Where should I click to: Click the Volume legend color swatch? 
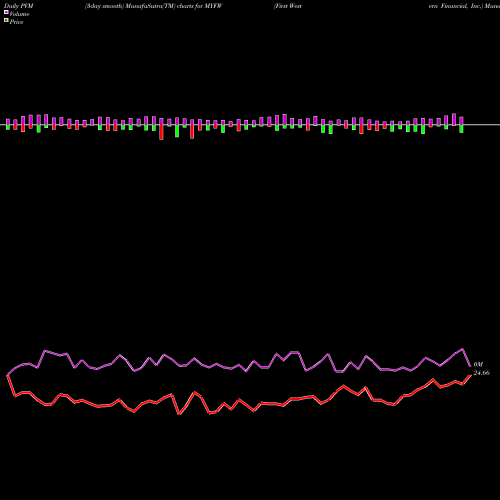(x=6, y=12)
